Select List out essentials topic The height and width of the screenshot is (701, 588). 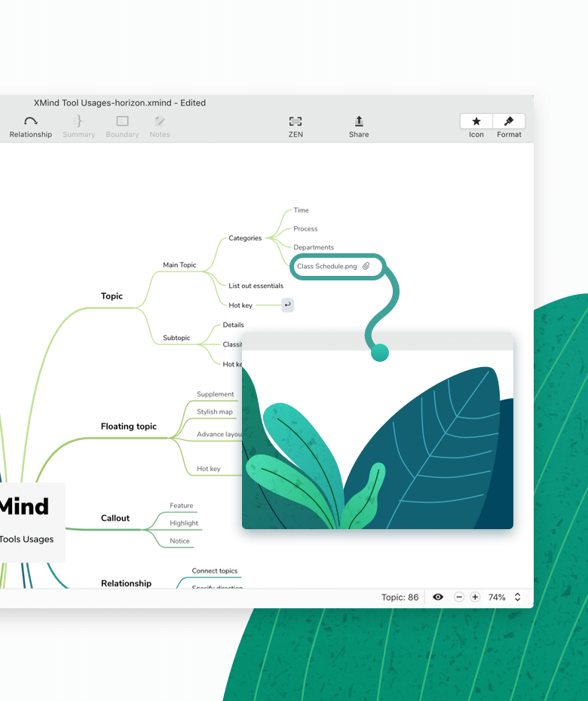click(x=256, y=286)
